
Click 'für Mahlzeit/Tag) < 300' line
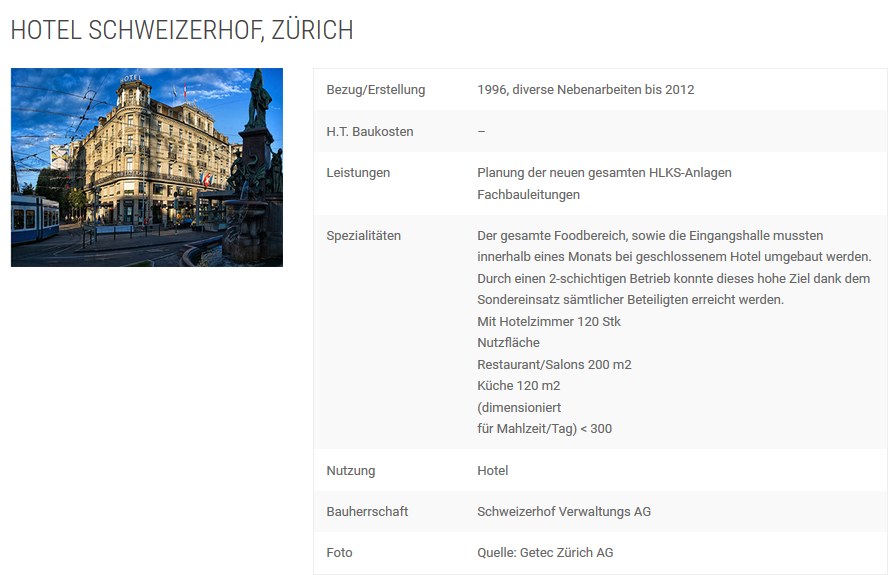[544, 429]
